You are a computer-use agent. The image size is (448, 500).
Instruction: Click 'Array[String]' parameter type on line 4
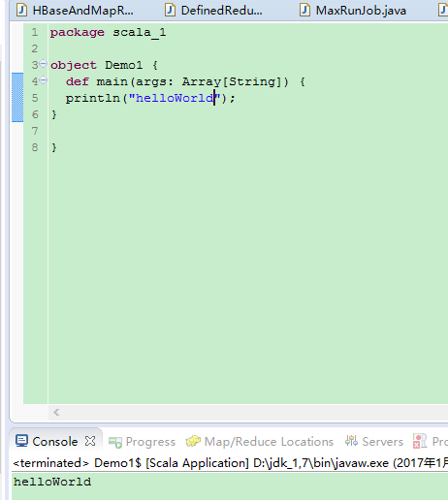(x=232, y=81)
